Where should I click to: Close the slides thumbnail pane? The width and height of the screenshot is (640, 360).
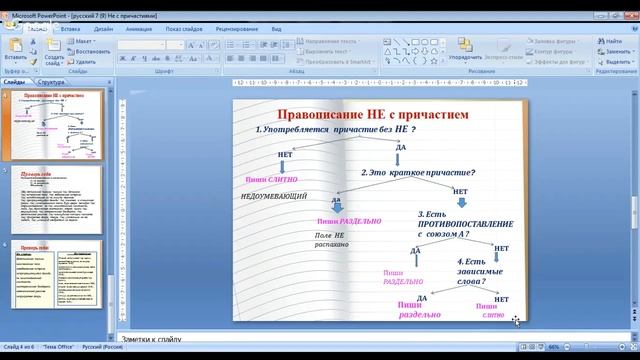[109, 82]
